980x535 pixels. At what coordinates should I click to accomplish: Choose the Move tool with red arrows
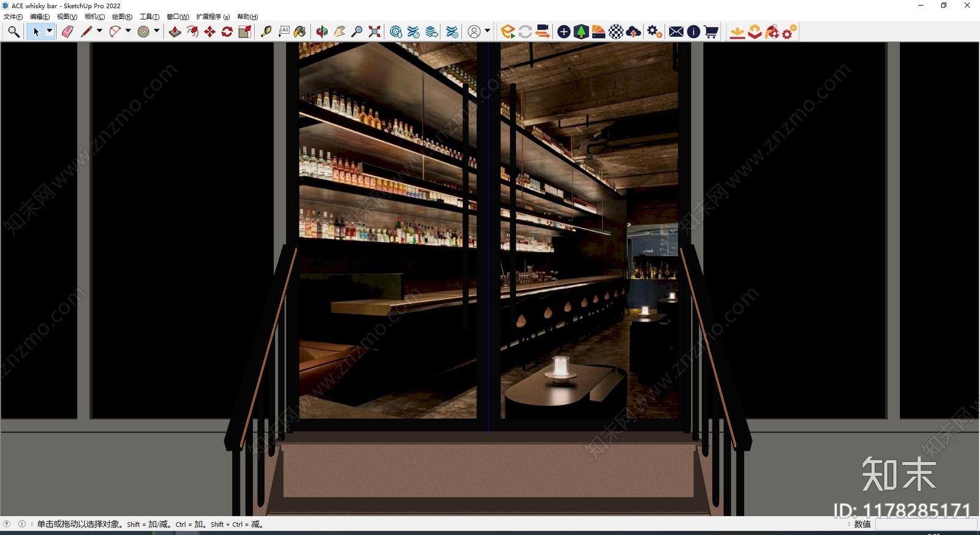click(x=209, y=32)
